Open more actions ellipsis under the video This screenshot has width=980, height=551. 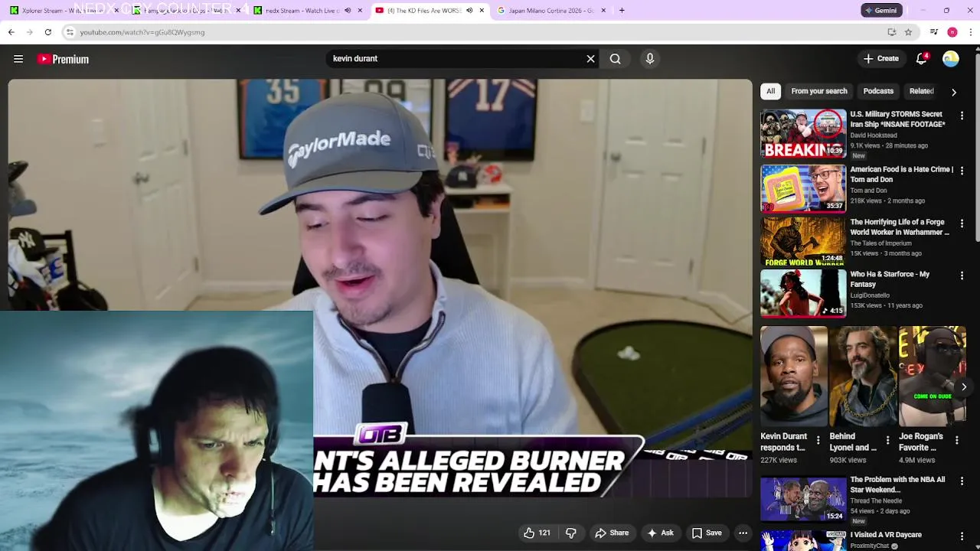[x=743, y=533]
